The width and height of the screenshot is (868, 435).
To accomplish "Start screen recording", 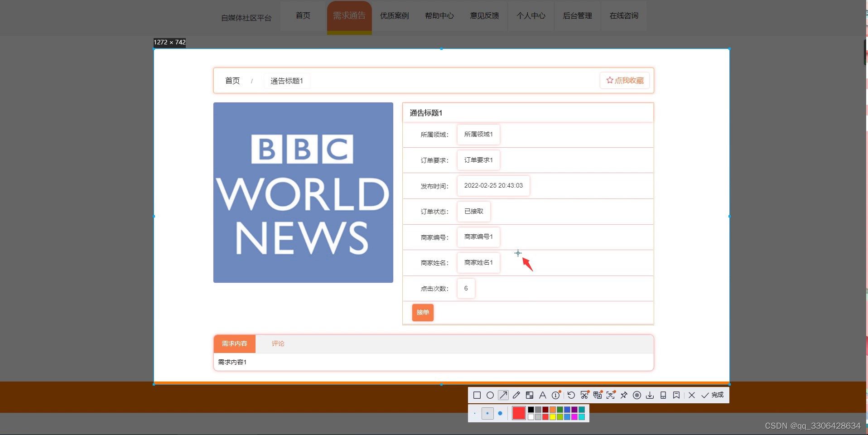I will 637,395.
